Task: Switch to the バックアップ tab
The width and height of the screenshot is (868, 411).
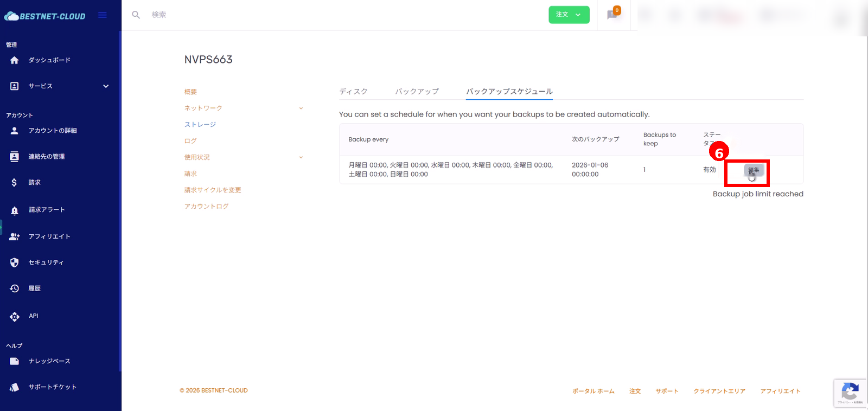Action: 417,92
